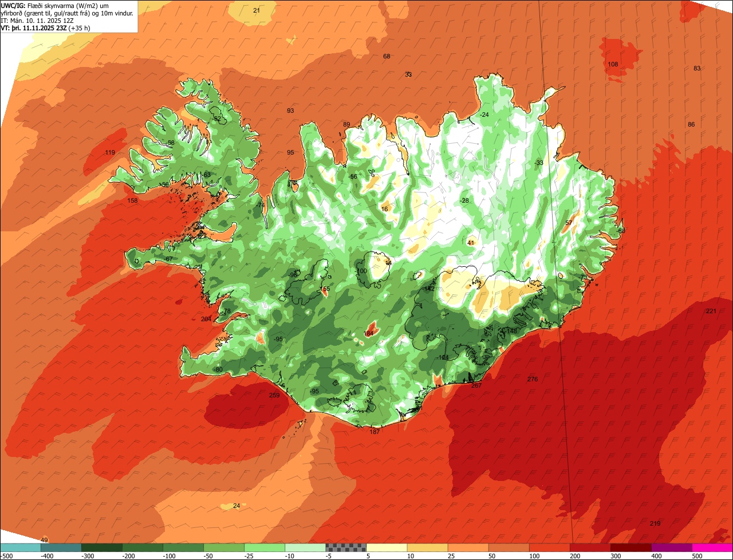Click the map value "187"
Viewport: 733px width, 560px height.
click(375, 431)
